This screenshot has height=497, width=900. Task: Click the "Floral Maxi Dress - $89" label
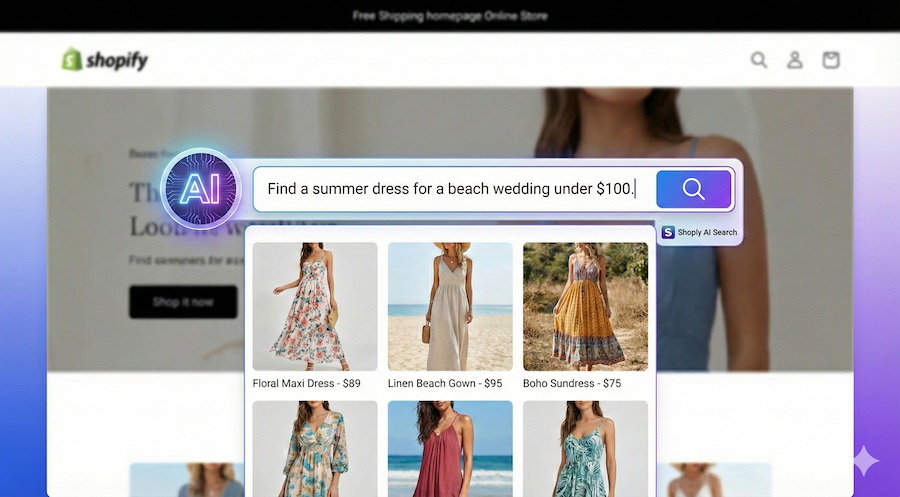point(307,383)
